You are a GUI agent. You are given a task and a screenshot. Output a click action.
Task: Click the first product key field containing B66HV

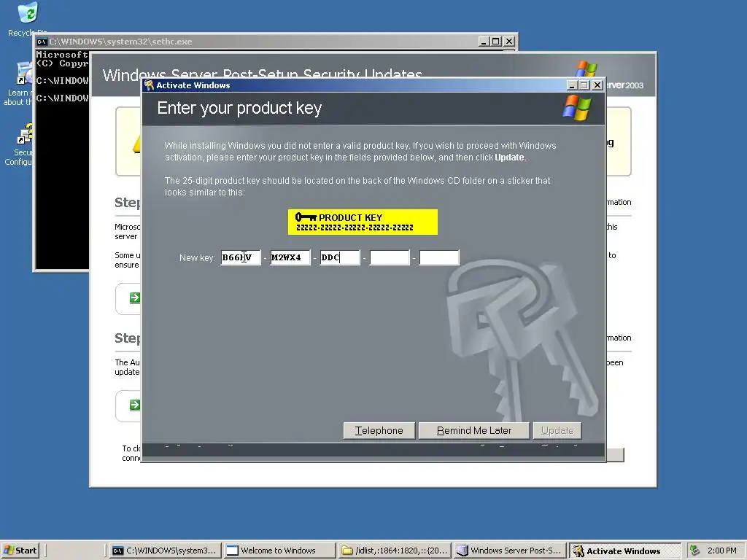(241, 257)
